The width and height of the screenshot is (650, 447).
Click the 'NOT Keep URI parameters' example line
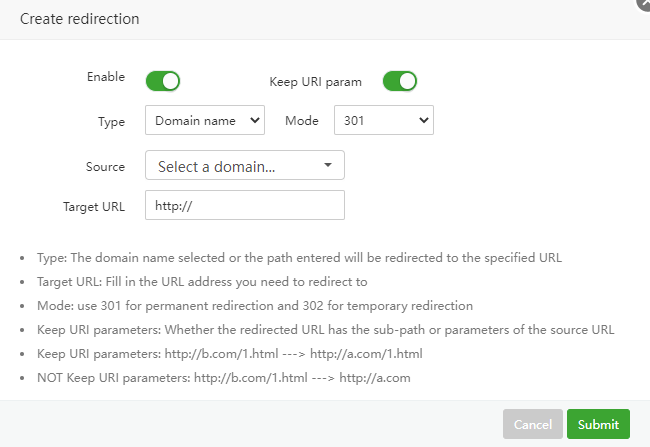coord(224,377)
